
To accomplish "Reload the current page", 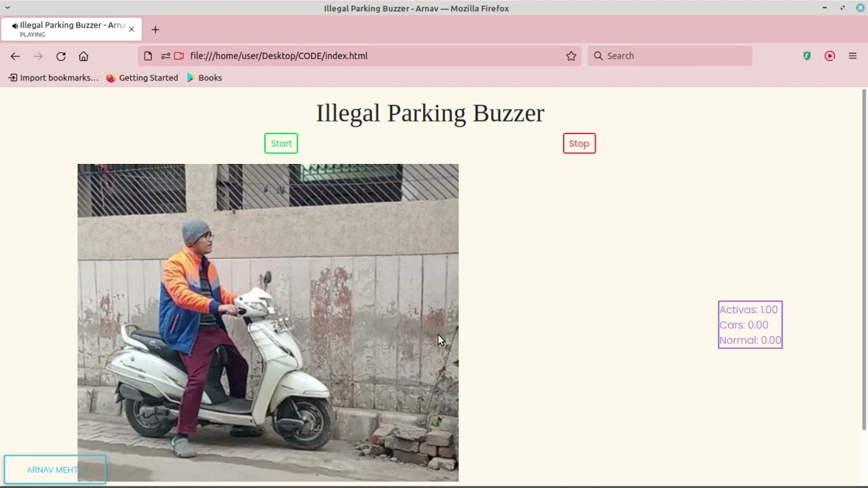I will point(61,56).
